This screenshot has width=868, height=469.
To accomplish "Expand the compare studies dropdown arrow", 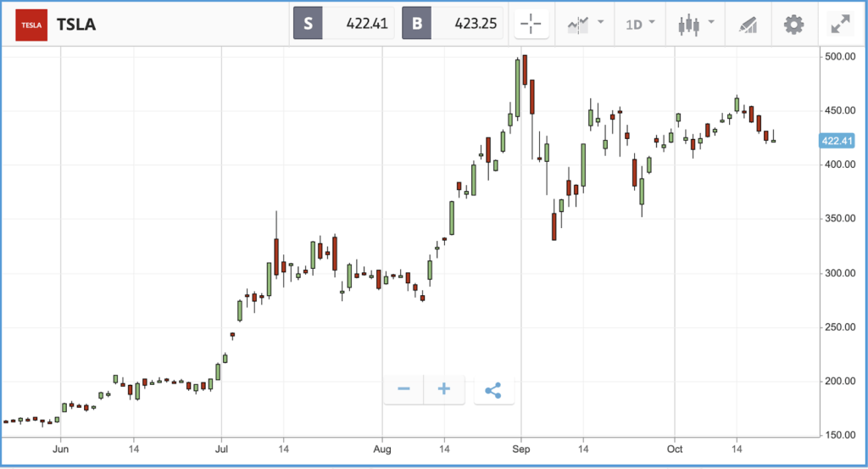I will click(601, 22).
